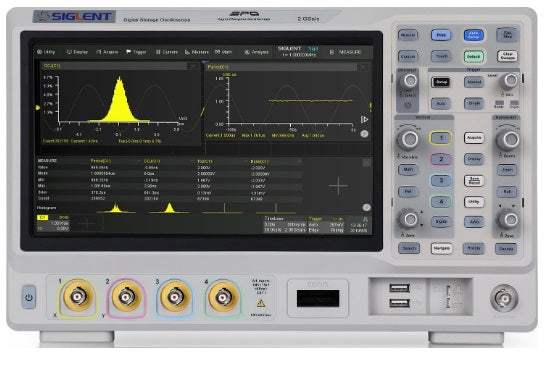This screenshot has width=547, height=365.
Task: Push the trigger Setup button
Action: click(x=441, y=82)
